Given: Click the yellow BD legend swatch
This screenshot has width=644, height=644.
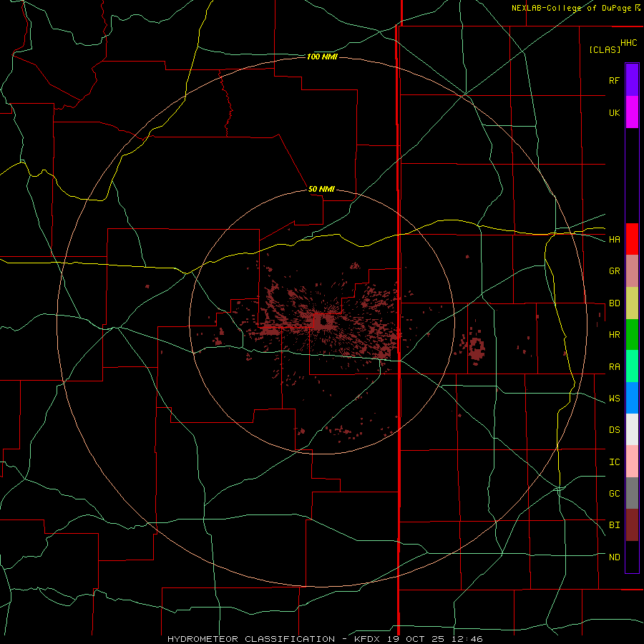Looking at the screenshot, I should pos(632,303).
